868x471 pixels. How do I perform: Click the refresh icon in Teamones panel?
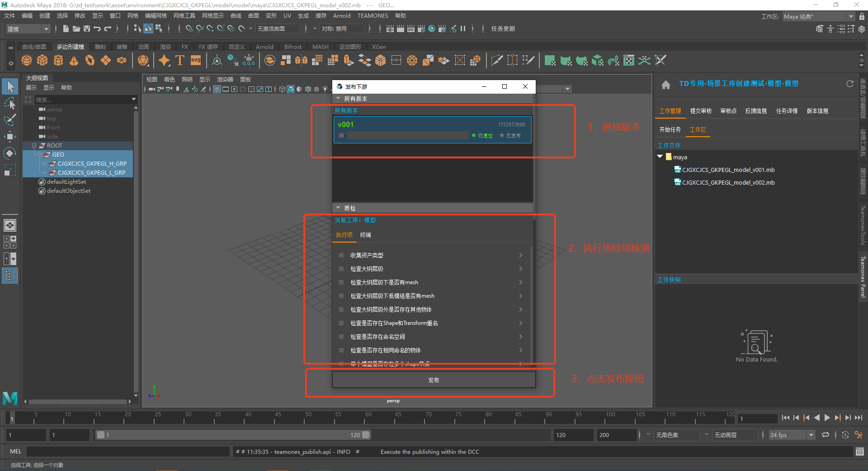coord(849,84)
